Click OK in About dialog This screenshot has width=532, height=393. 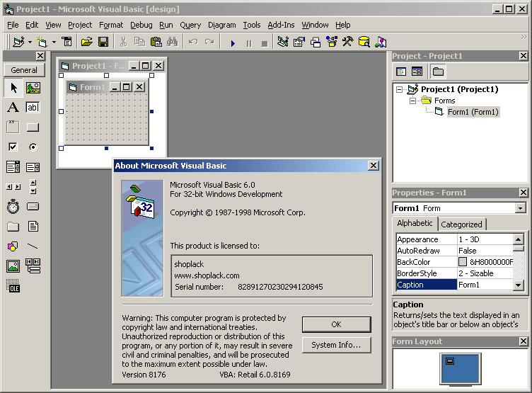336,324
